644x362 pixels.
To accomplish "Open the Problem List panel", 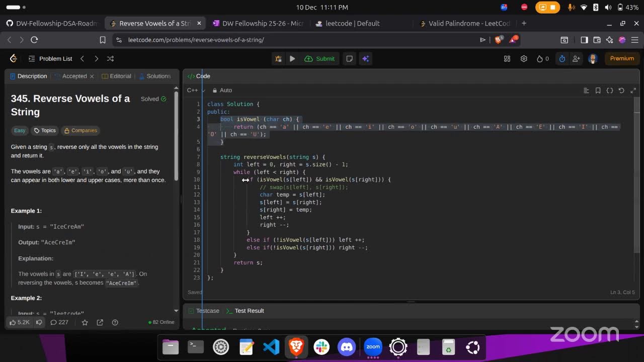I will tap(50, 58).
